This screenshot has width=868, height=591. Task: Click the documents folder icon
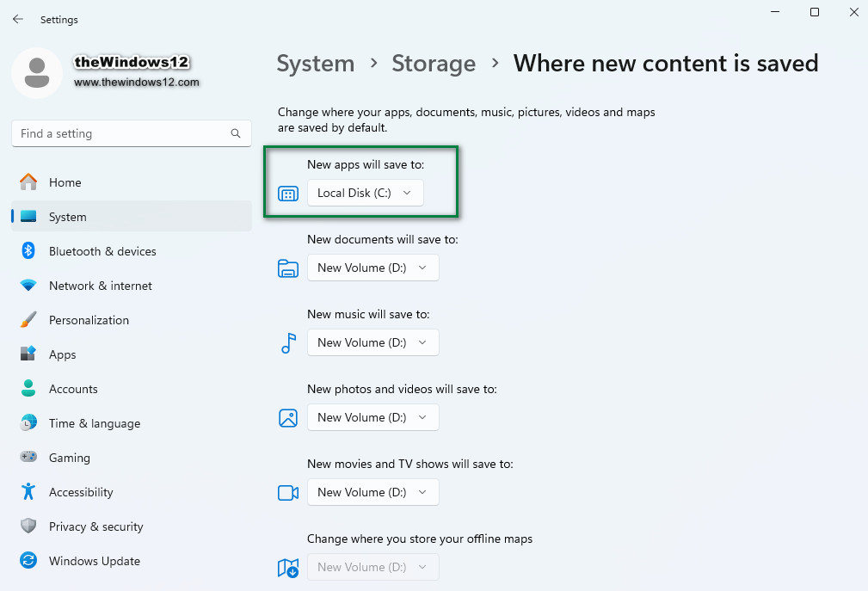pos(288,268)
